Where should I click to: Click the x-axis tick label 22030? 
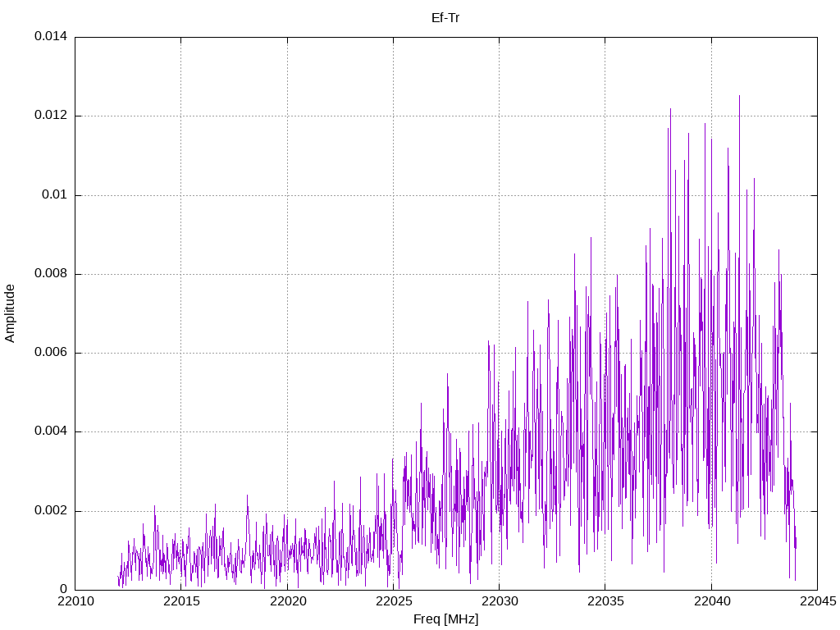tap(500, 601)
